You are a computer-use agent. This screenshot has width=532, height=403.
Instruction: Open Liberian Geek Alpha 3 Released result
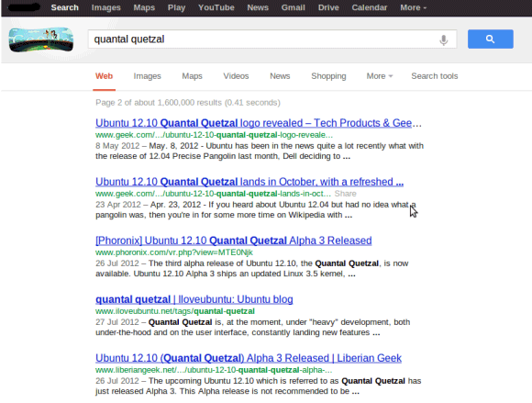coord(249,358)
